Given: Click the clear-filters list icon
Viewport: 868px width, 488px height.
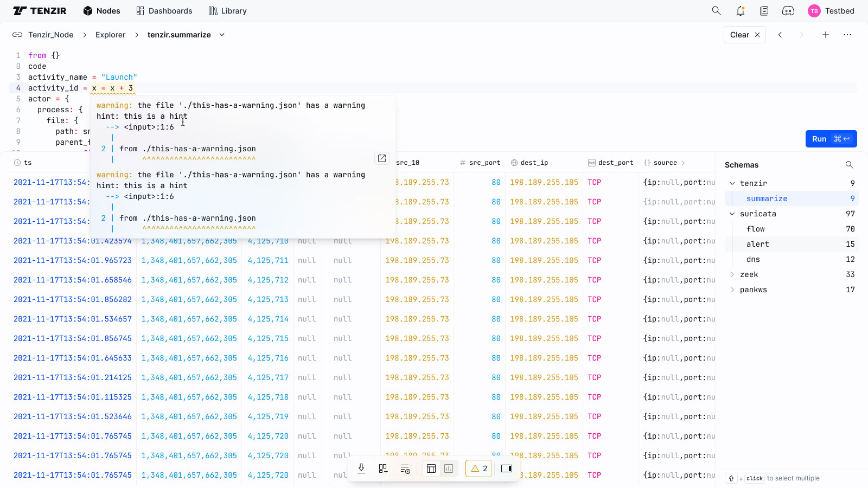Looking at the screenshot, I should click(x=405, y=468).
